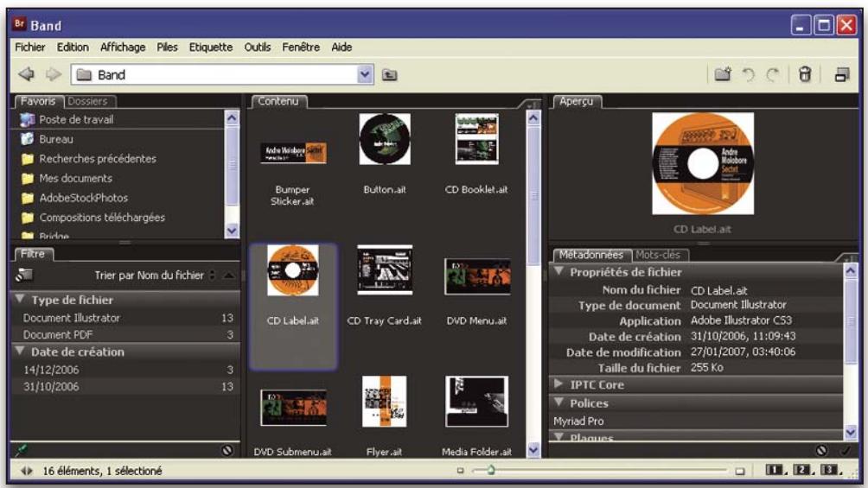This screenshot has height=488, width=868.
Task: Collapse Type de fichier filter section
Action: [x=20, y=300]
